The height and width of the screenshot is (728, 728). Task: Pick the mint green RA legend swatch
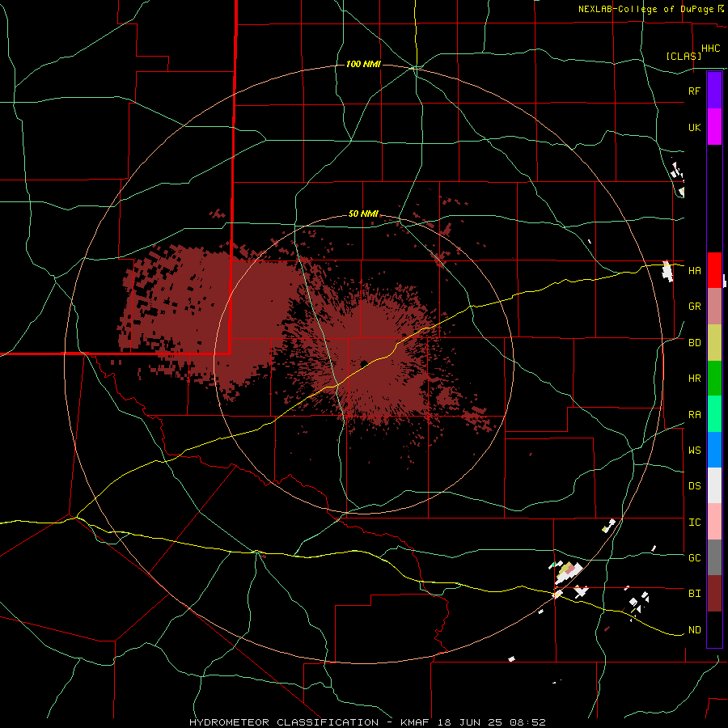714,414
